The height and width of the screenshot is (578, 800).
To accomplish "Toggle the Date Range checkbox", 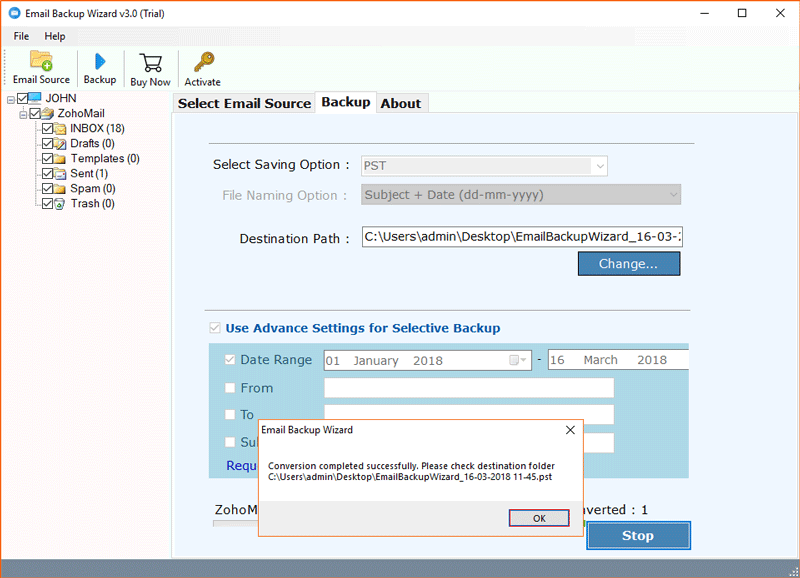I will pos(230,360).
